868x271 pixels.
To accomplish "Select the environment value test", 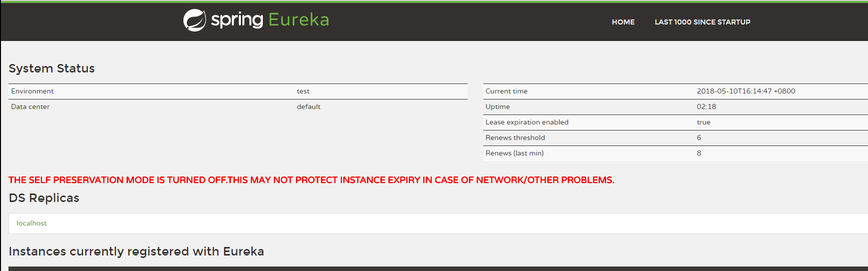I will click(303, 91).
